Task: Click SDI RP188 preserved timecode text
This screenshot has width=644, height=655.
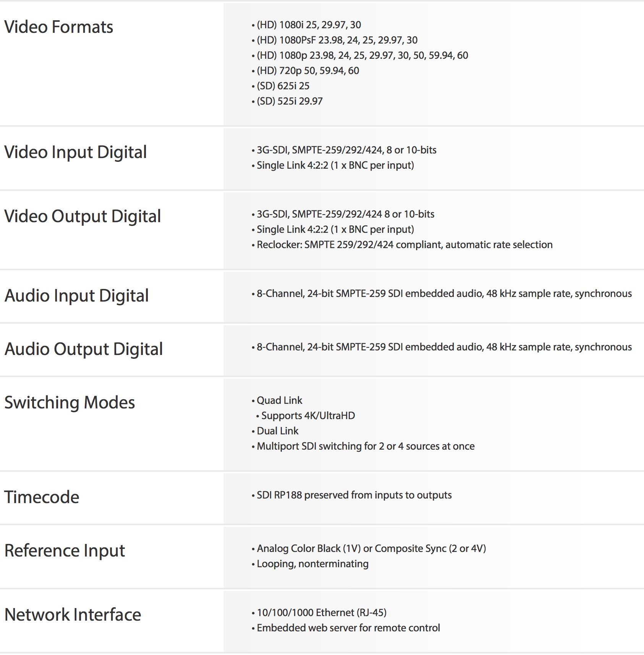Action: coord(352,495)
